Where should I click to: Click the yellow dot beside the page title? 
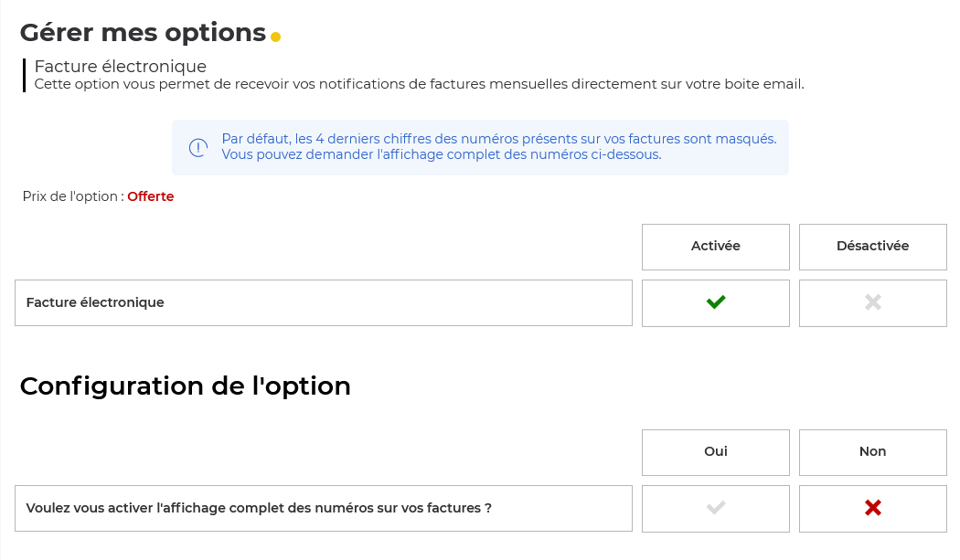(275, 37)
